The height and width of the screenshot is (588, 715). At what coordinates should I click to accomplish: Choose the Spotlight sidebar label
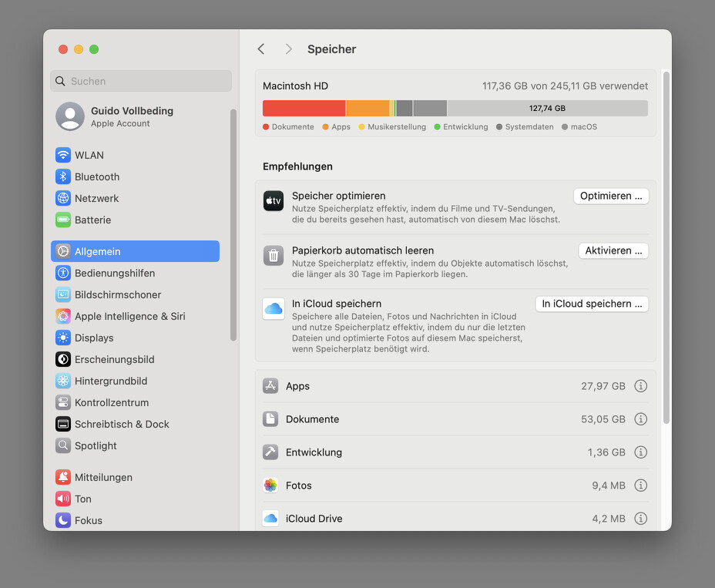(x=96, y=445)
